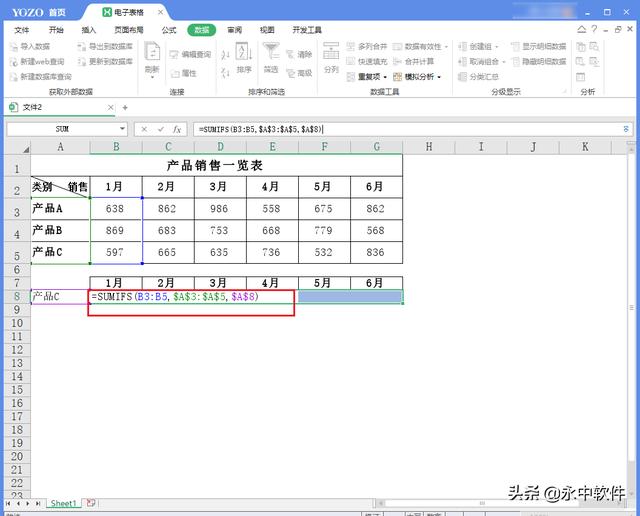Cancel formula entry with the X icon
This screenshot has height=516, width=640.
point(144,129)
